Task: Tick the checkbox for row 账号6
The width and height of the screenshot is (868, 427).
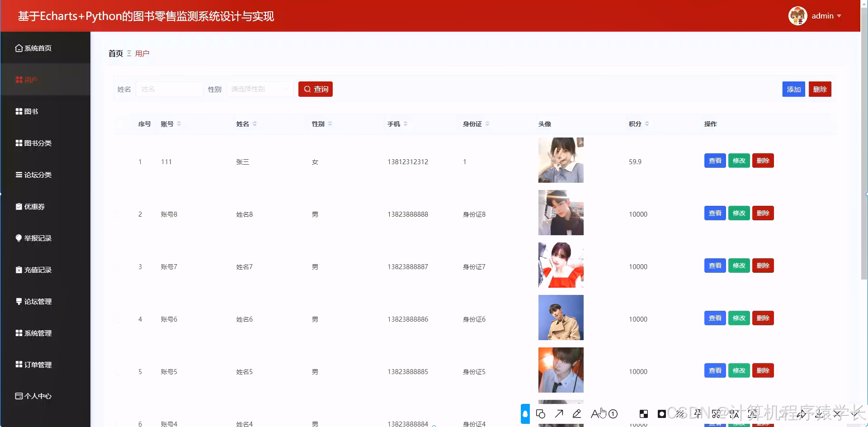Action: [119, 319]
